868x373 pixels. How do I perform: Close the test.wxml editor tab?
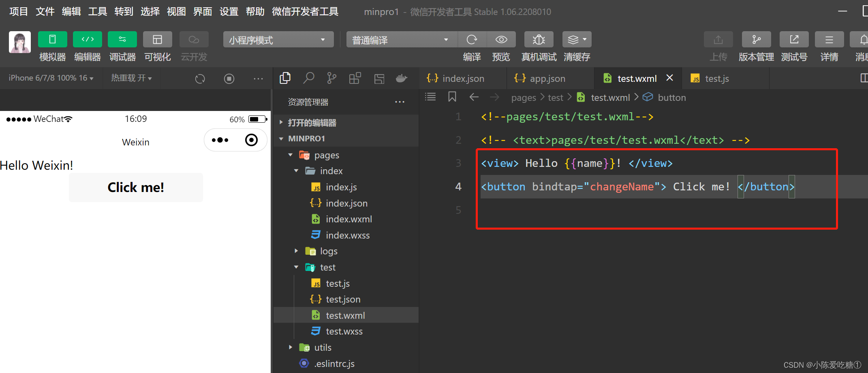click(670, 78)
